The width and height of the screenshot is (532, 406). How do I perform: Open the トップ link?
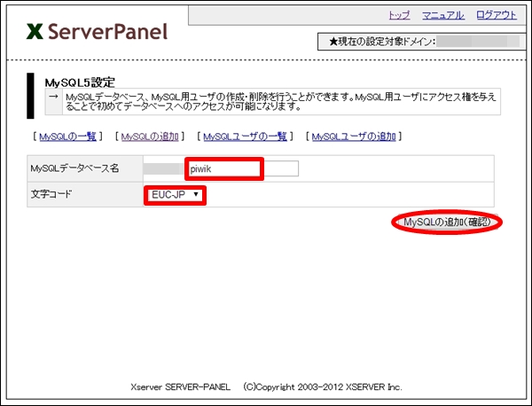coord(399,15)
